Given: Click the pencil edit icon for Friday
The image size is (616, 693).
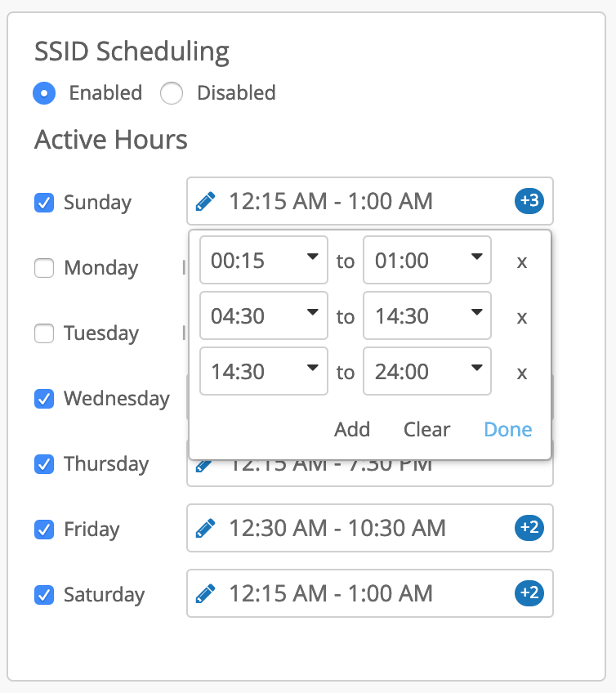Looking at the screenshot, I should 207,528.
